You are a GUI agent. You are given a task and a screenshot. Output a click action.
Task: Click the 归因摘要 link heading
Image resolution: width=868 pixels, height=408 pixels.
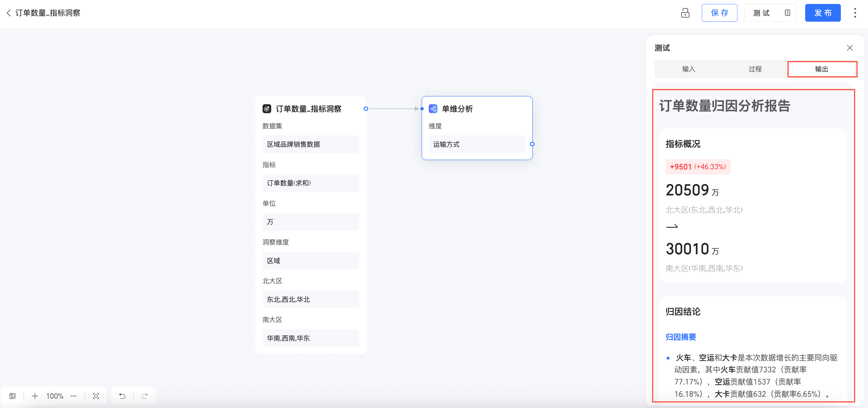[x=681, y=337]
